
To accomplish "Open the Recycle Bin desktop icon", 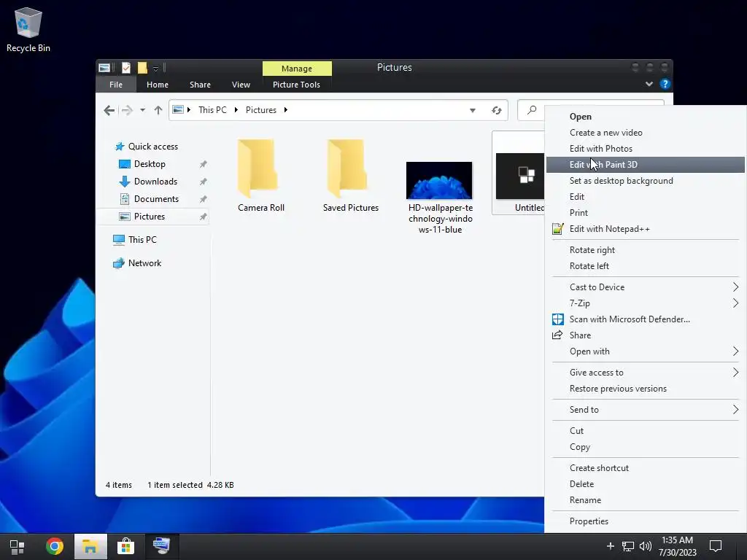I will click(x=28, y=29).
